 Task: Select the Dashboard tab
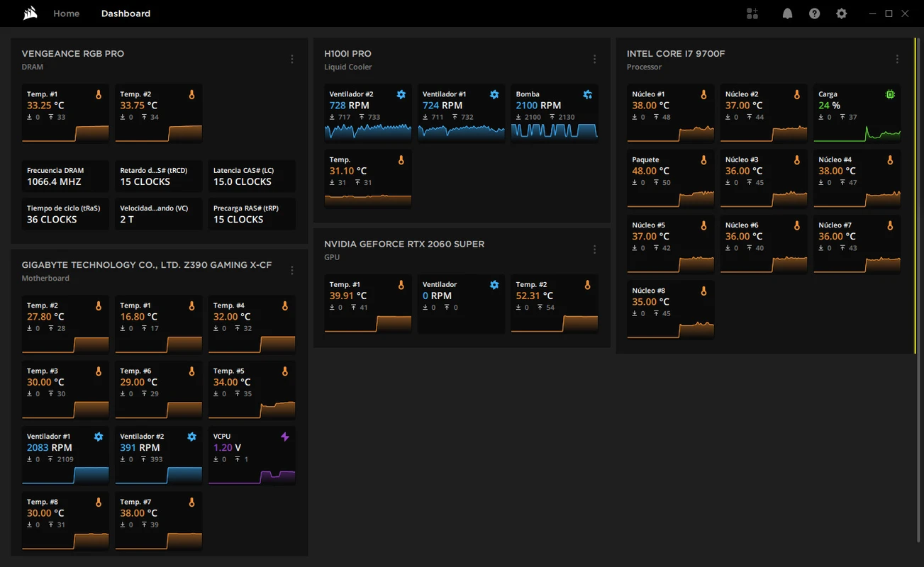tap(126, 13)
